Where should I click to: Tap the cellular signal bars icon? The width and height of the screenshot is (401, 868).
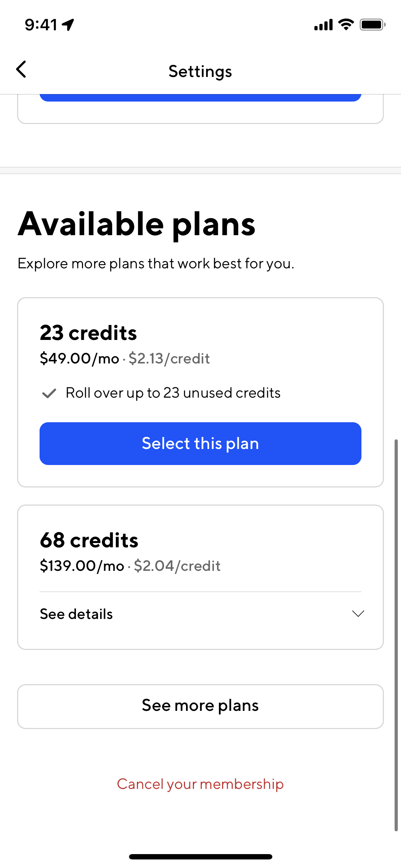click(x=323, y=25)
